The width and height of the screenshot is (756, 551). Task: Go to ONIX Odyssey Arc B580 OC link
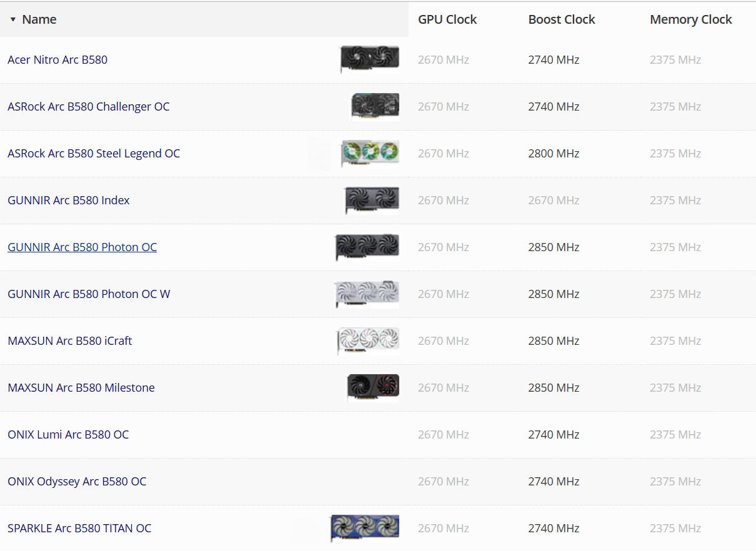click(77, 482)
